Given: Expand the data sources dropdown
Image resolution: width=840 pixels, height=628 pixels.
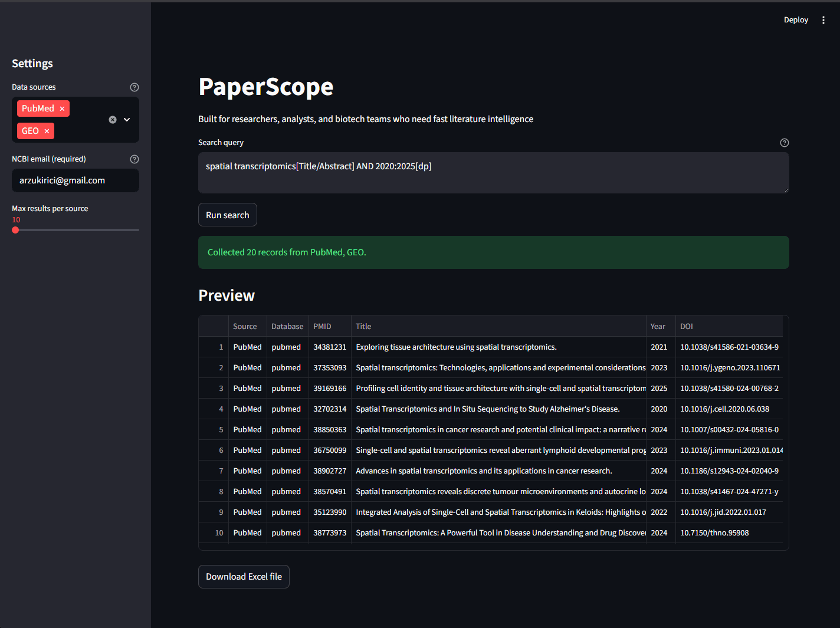Looking at the screenshot, I should (127, 119).
